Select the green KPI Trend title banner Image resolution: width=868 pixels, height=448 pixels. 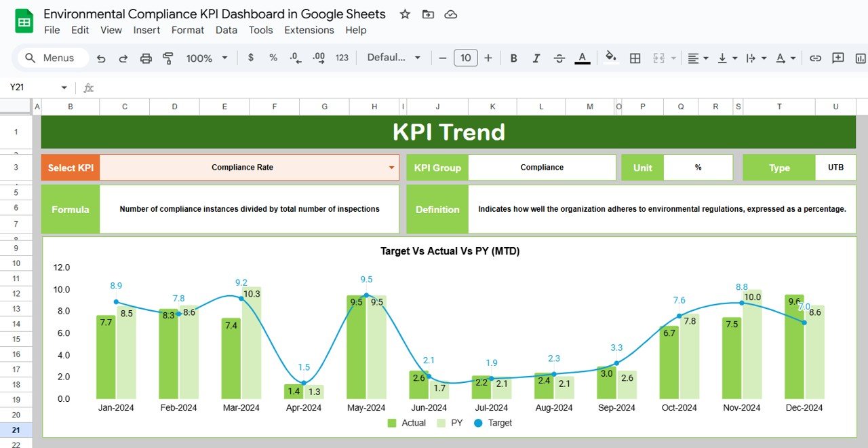(448, 132)
